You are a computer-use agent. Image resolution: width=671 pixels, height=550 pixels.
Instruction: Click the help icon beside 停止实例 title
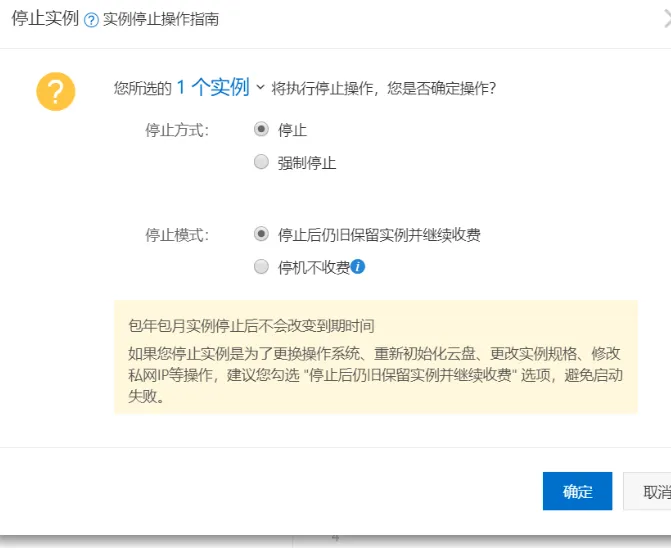(x=92, y=20)
